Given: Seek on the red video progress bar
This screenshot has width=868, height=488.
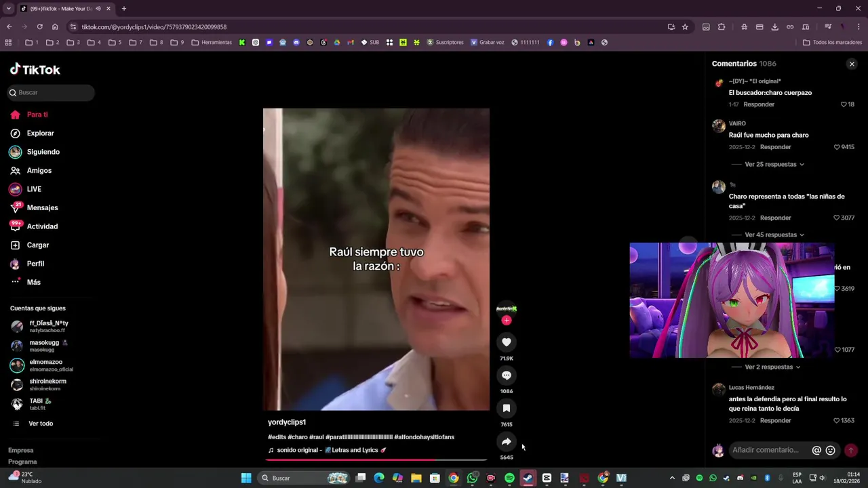Looking at the screenshot, I should tap(376, 460).
